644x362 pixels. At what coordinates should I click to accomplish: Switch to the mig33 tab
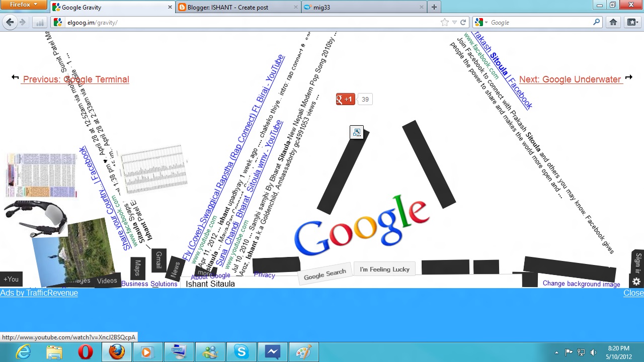[x=364, y=7]
